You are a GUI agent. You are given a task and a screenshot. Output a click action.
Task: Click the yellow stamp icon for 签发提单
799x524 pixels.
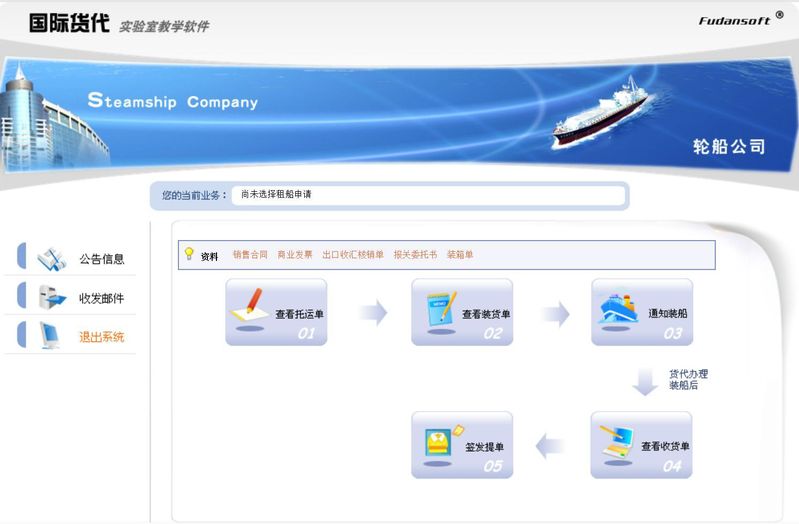coord(443,442)
